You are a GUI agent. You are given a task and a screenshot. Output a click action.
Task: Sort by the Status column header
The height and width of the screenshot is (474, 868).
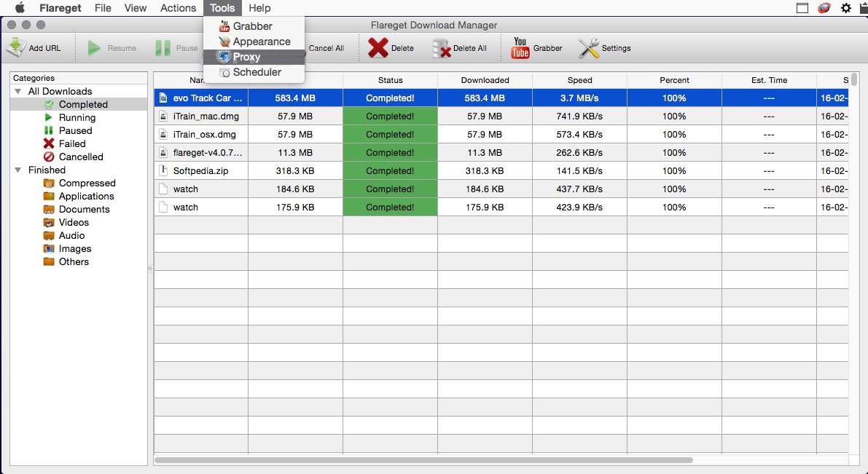coord(390,80)
